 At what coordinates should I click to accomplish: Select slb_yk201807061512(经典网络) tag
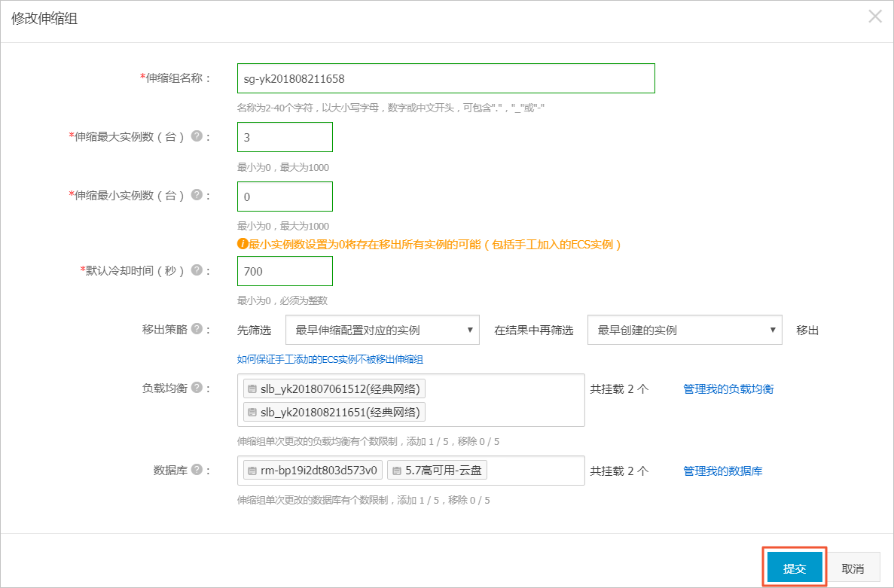[x=334, y=389]
